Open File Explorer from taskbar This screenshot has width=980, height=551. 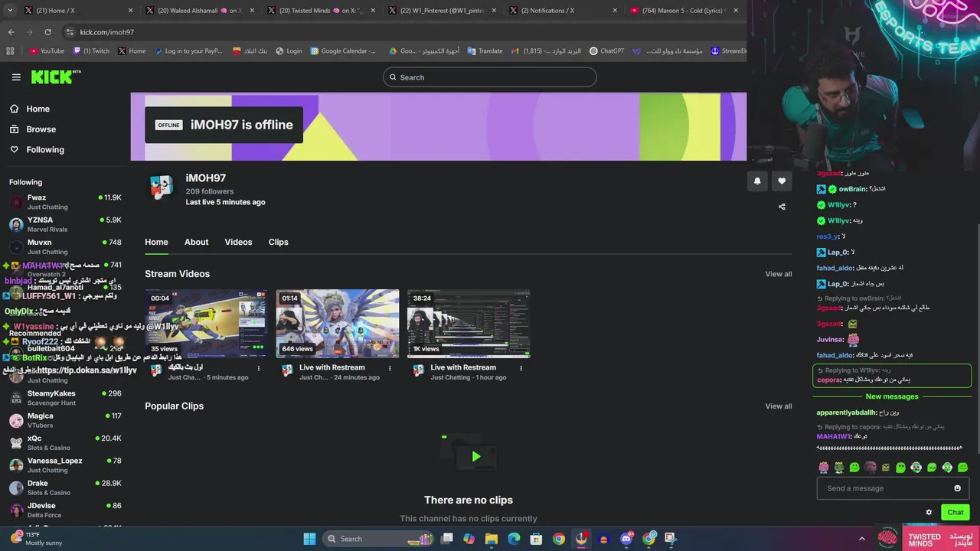point(492,539)
